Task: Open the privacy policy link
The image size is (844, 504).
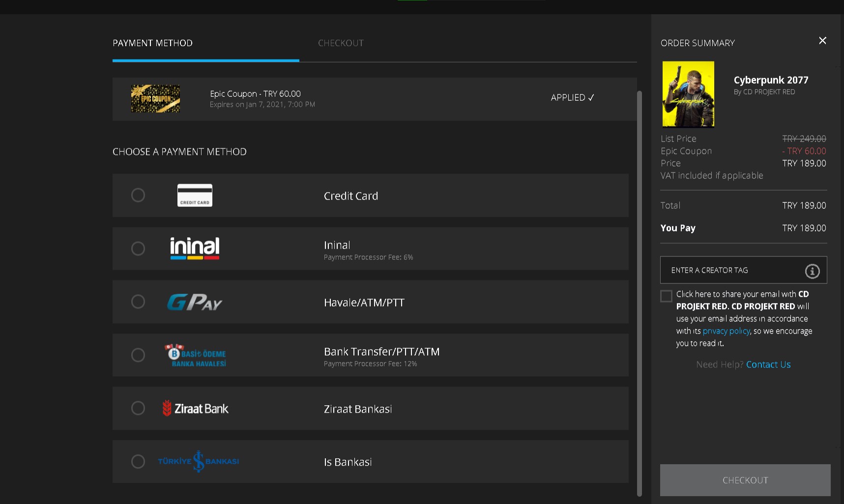Action: click(727, 331)
